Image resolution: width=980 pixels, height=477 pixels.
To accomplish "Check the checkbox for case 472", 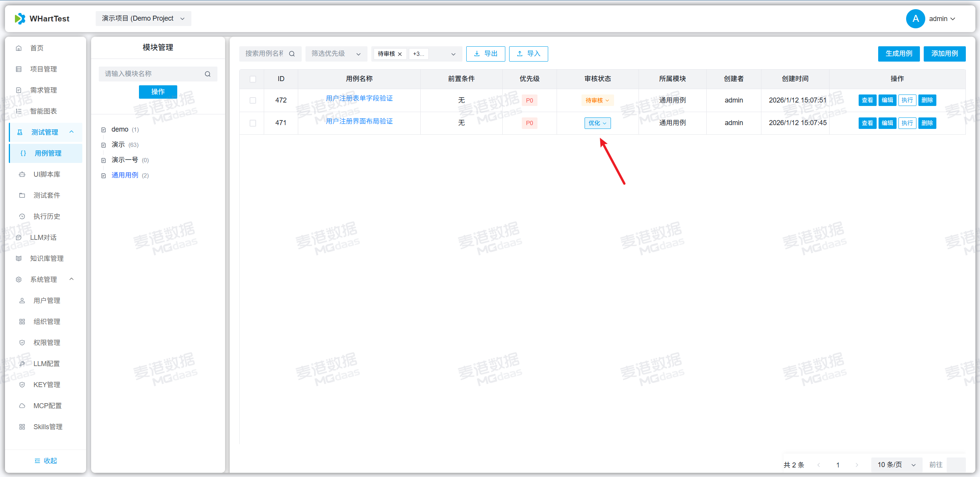I will click(253, 100).
